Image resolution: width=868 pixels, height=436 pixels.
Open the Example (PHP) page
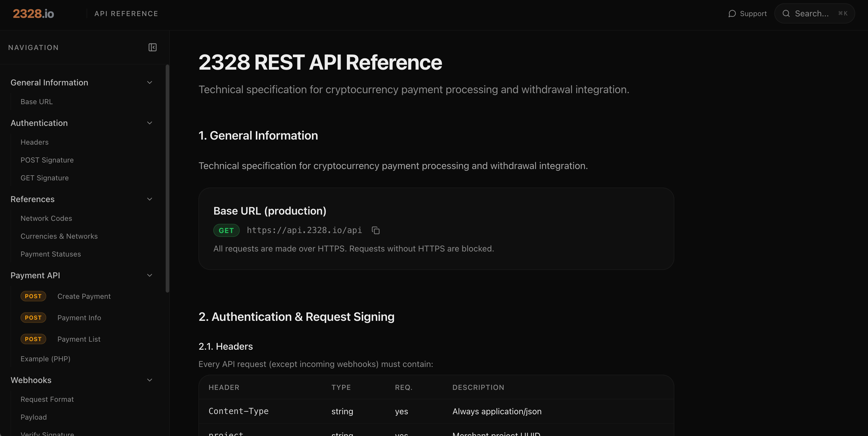(x=46, y=359)
